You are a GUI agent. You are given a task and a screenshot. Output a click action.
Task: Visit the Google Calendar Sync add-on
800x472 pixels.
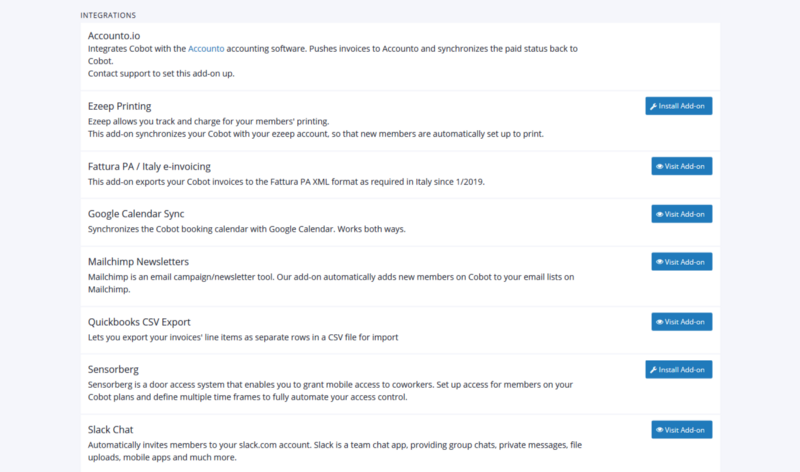point(682,214)
